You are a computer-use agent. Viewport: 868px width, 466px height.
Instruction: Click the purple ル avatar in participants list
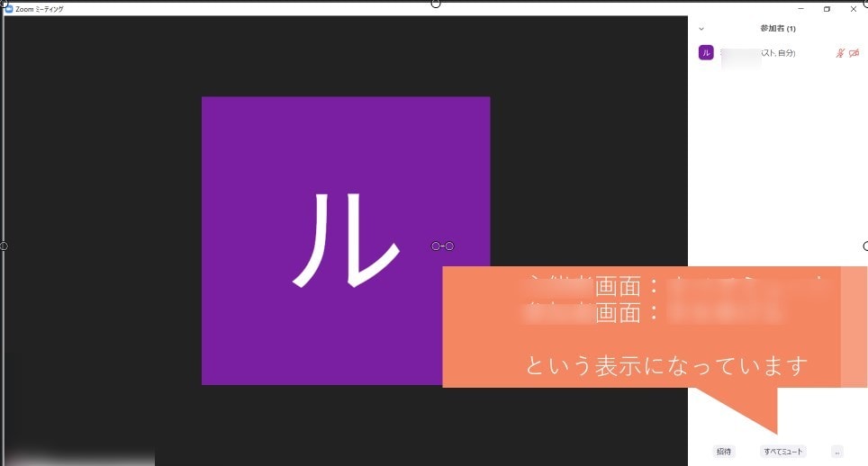706,52
